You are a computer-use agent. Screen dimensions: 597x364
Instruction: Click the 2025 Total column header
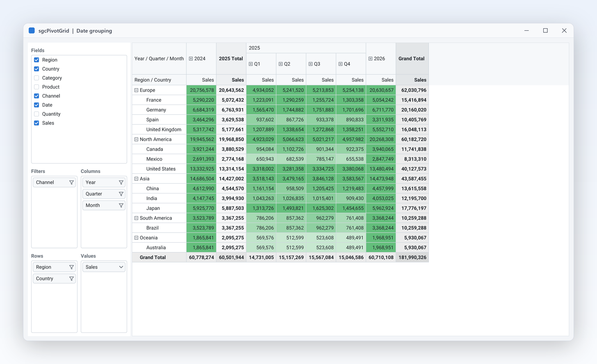[x=231, y=59]
